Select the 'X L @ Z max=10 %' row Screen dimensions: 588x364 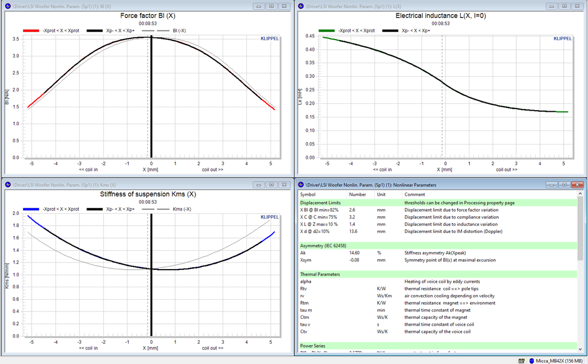pyautogui.click(x=438, y=224)
